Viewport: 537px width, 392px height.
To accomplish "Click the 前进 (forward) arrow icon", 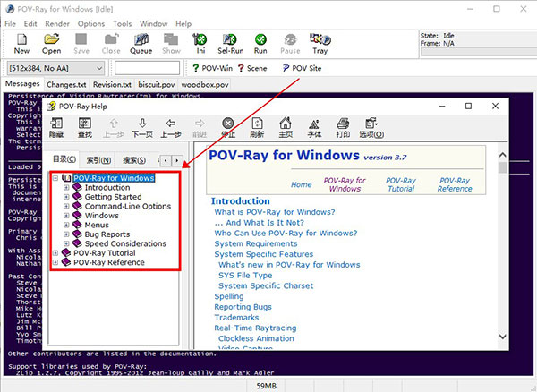I will click(x=200, y=124).
